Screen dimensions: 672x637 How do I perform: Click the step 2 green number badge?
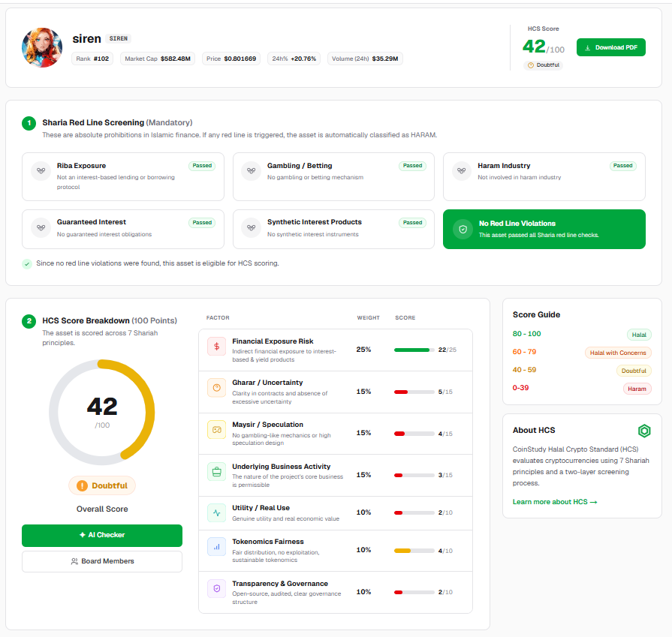pyautogui.click(x=29, y=321)
